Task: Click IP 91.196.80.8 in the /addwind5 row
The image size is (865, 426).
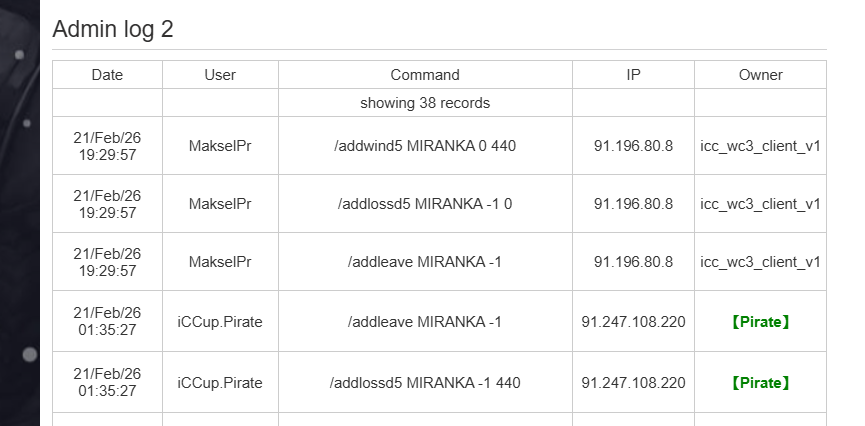Action: (633, 146)
